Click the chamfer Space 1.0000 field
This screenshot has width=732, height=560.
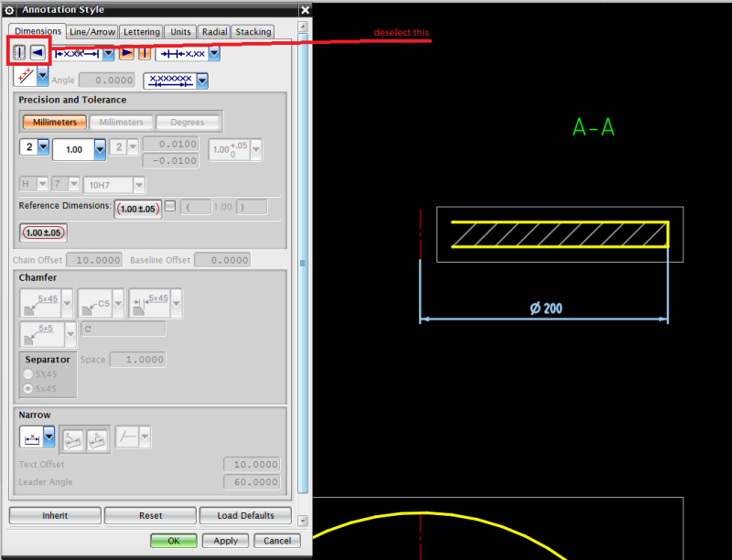[138, 360]
